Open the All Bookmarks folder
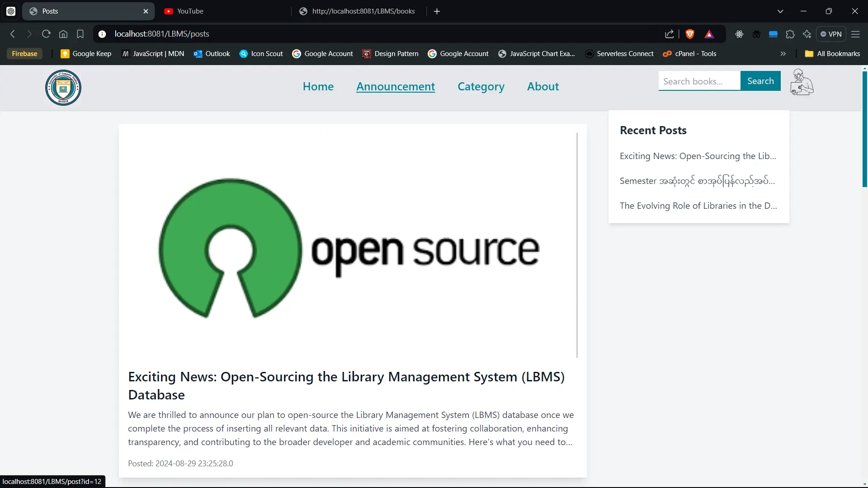Viewport: 868px width, 488px height. pos(832,54)
